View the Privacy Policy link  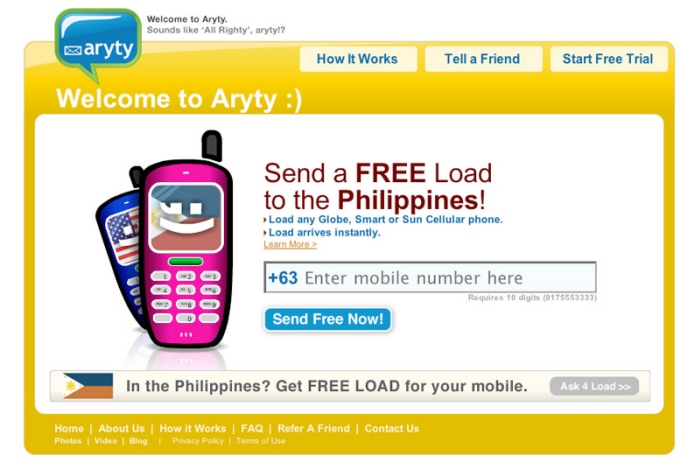pos(198,441)
